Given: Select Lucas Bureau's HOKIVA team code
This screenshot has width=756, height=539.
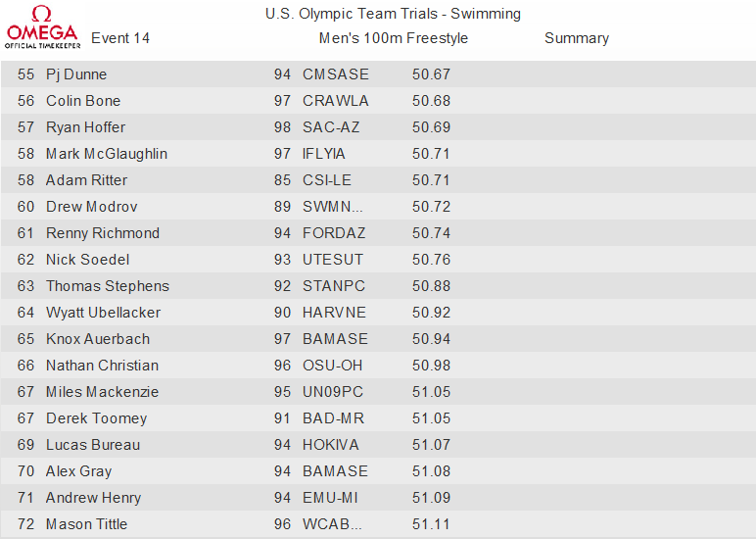Looking at the screenshot, I should (x=331, y=444).
